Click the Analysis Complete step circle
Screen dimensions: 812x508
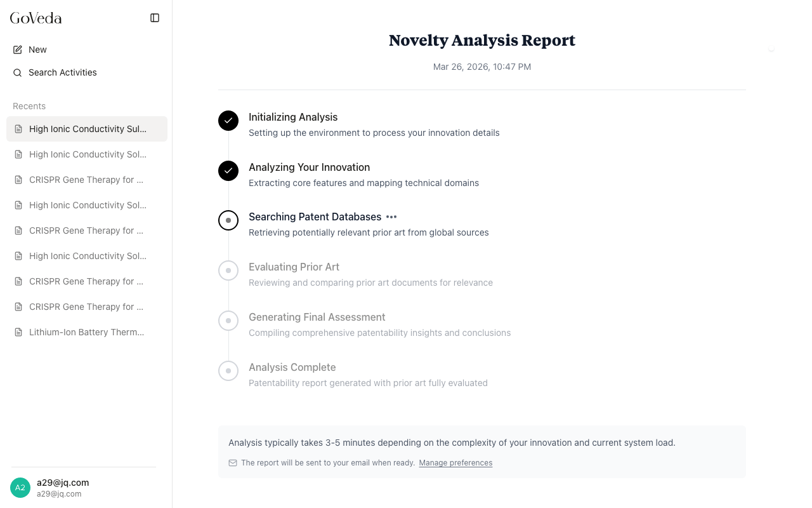(228, 371)
